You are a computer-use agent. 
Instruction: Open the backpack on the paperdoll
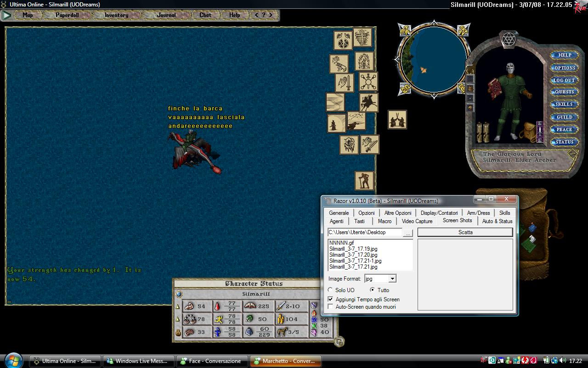click(x=528, y=132)
